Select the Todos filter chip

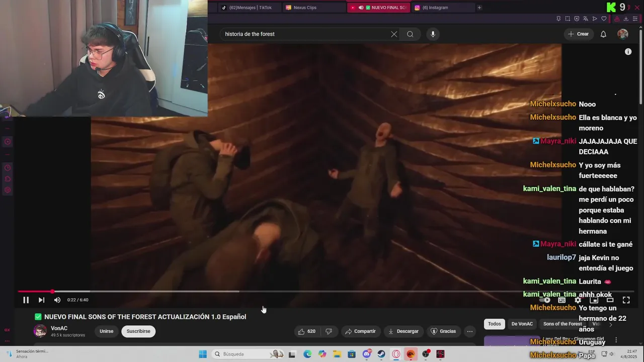coord(495,324)
